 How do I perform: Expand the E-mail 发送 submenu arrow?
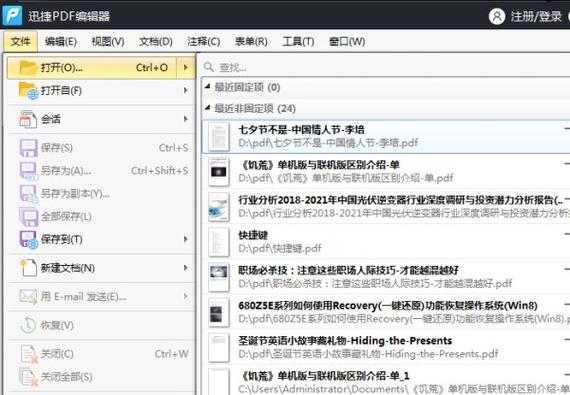186,297
